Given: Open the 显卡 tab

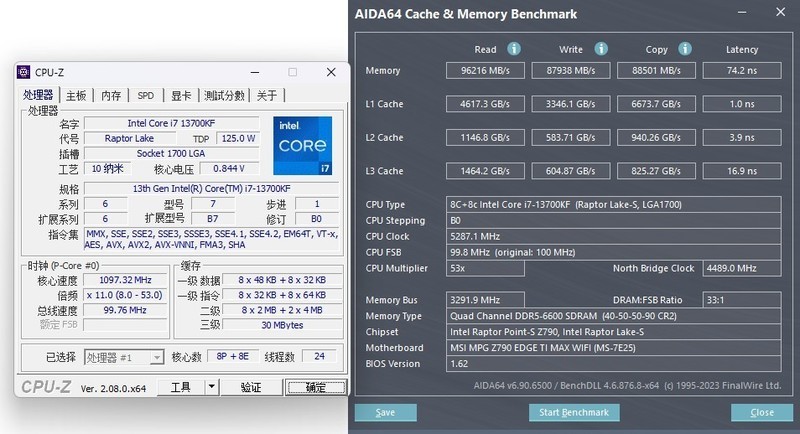Looking at the screenshot, I should pos(181,95).
